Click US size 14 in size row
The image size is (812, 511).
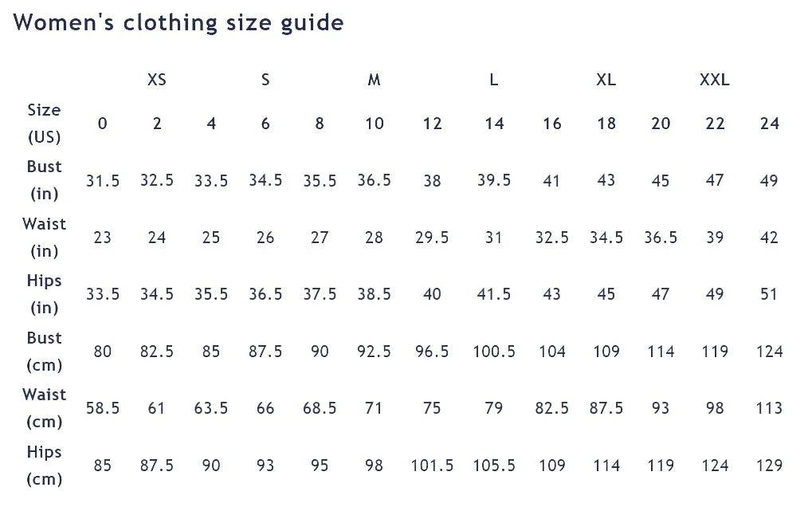[494, 124]
